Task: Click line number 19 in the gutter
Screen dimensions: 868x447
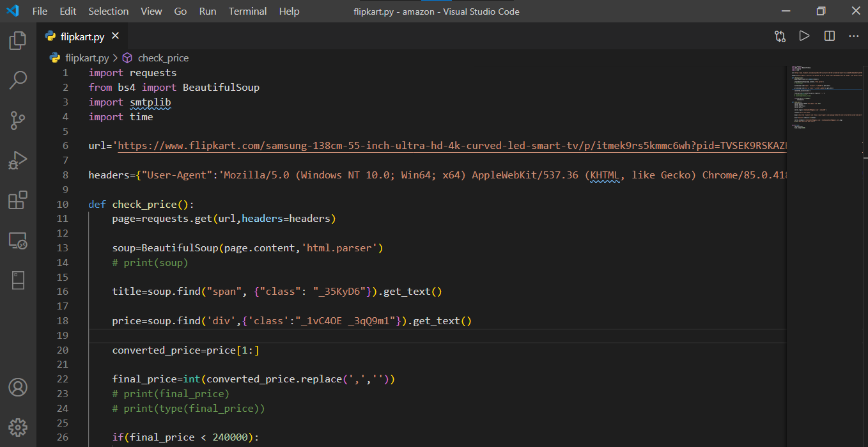Action: coord(62,336)
